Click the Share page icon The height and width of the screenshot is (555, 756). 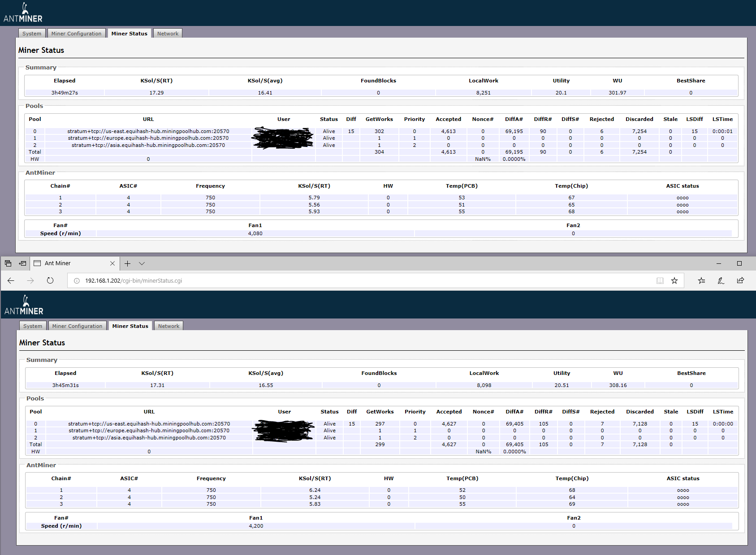coord(740,280)
